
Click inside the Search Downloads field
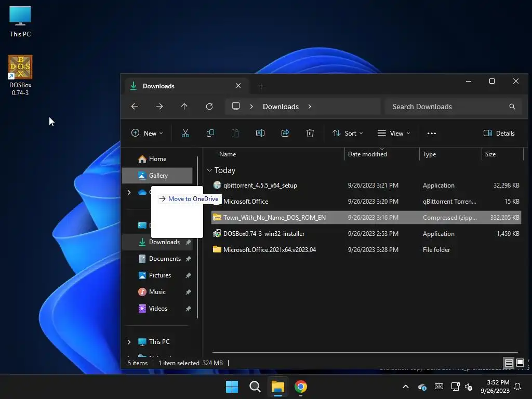(x=453, y=107)
